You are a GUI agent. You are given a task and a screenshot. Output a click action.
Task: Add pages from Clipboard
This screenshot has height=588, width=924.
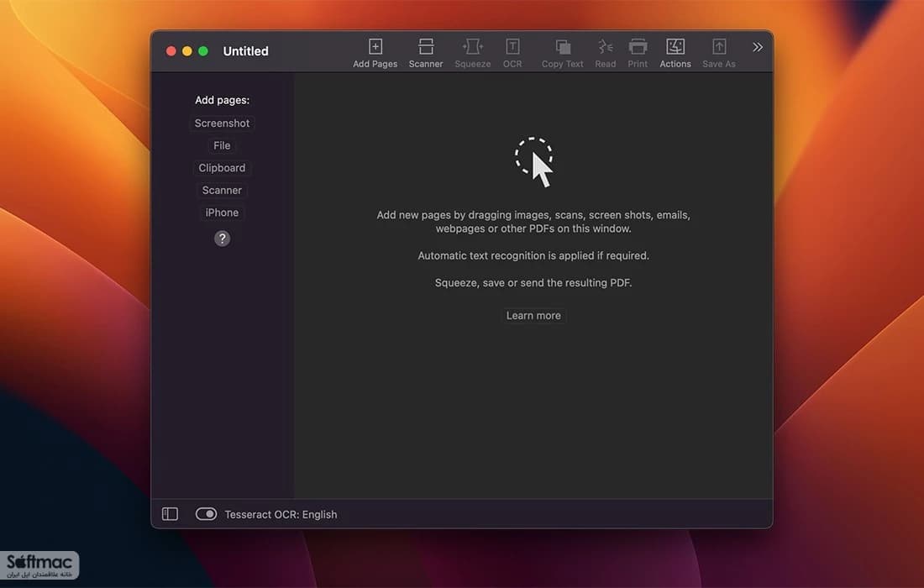222,168
